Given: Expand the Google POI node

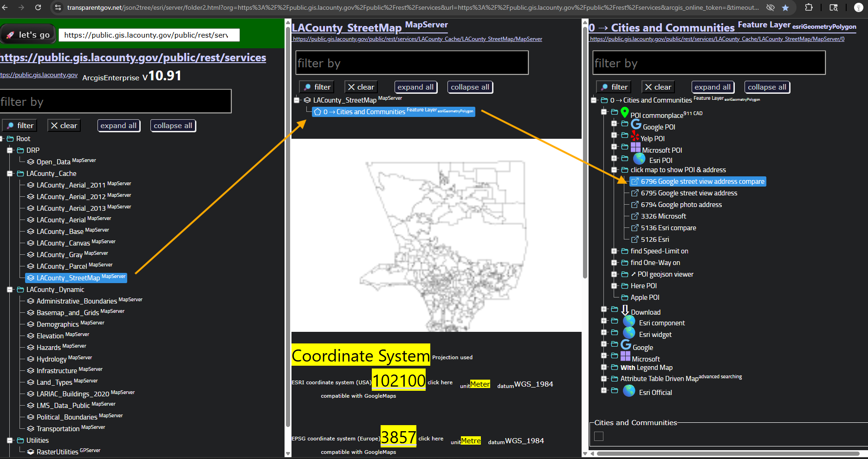Looking at the screenshot, I should coord(614,123).
